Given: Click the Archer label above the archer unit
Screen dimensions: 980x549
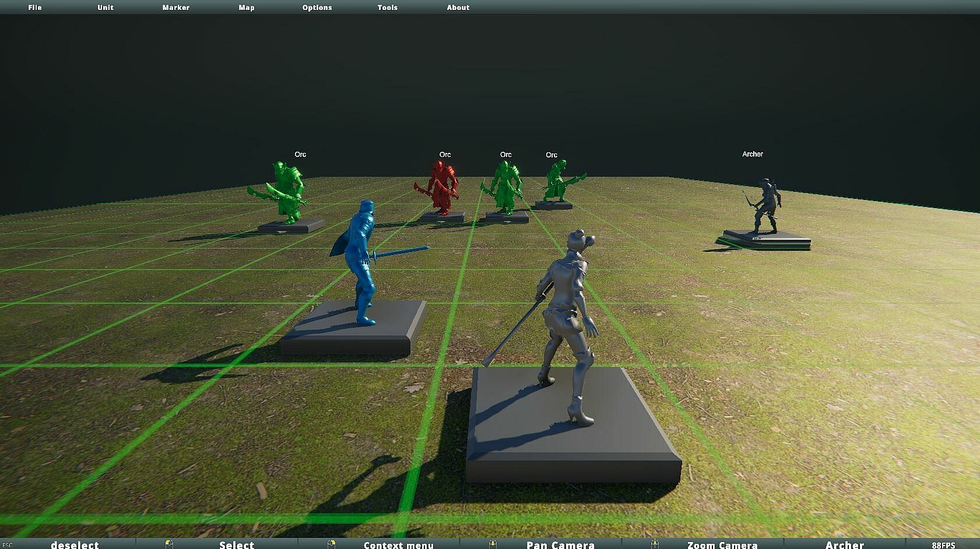Looking at the screenshot, I should pos(753,154).
